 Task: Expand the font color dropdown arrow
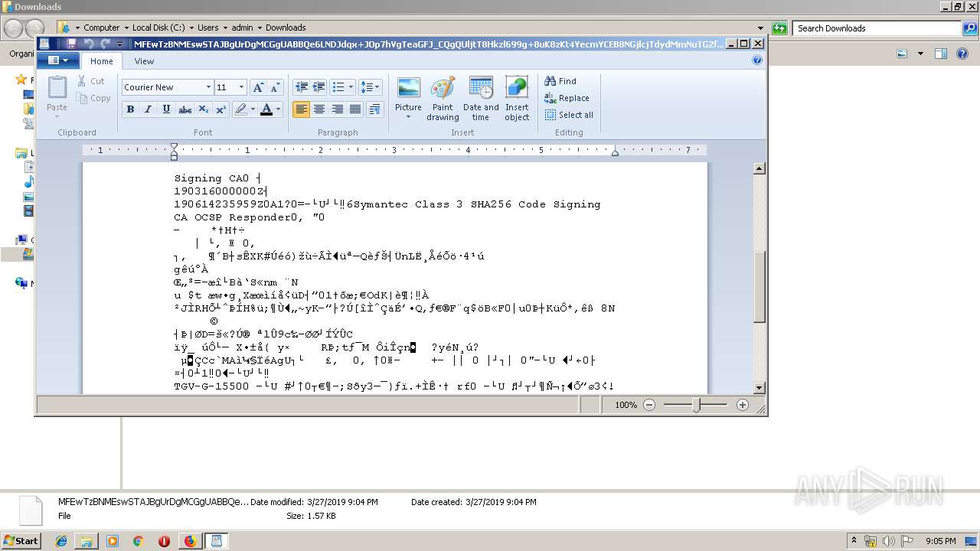coord(278,109)
